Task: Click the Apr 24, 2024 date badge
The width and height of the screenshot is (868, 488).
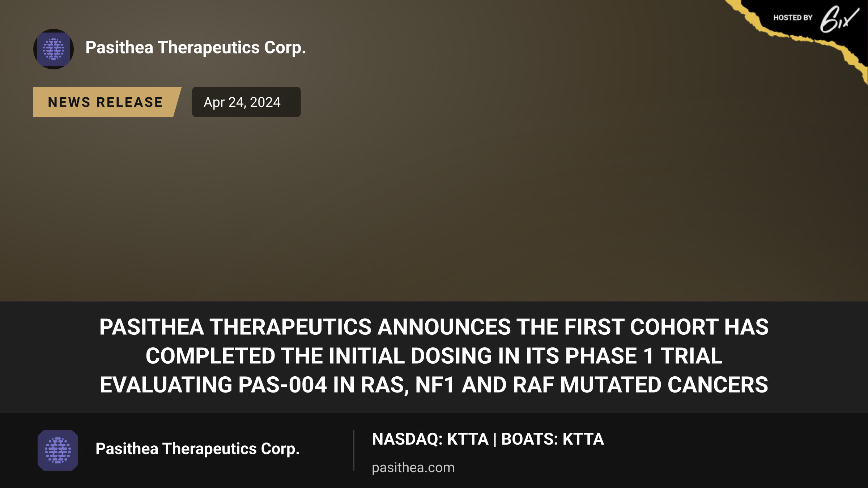Action: (246, 102)
